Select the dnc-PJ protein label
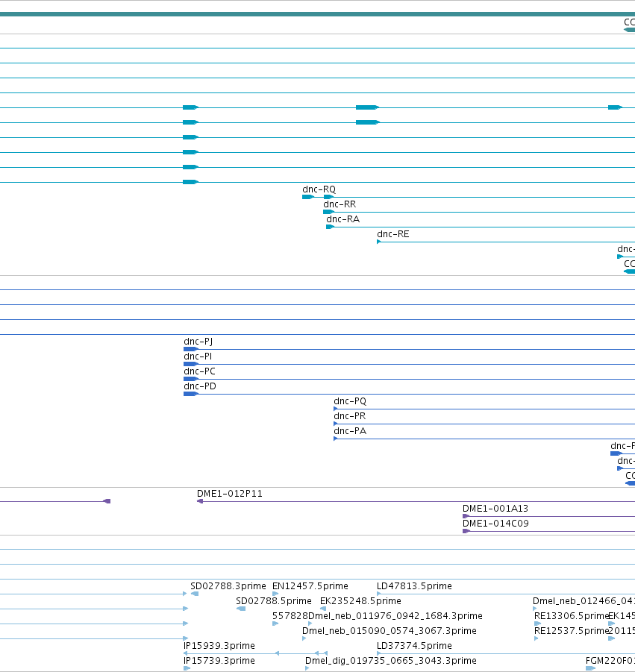Viewport: 635px width, 672px height. [x=198, y=342]
